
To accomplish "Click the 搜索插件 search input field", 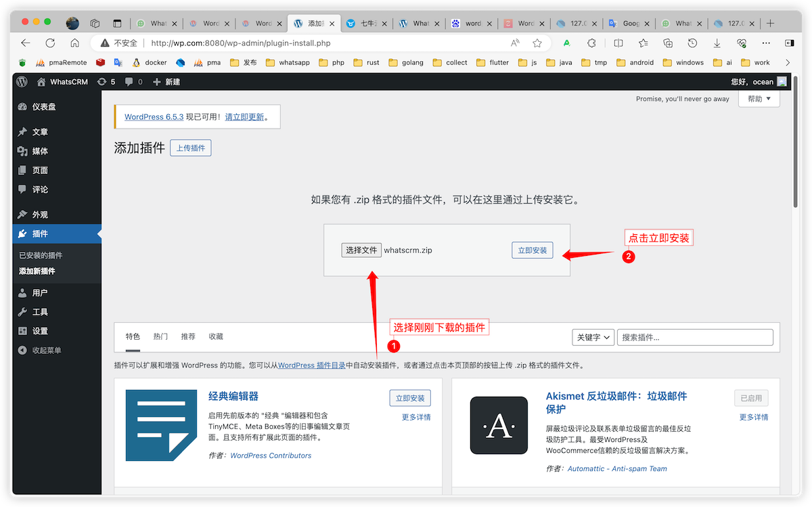I will point(695,337).
